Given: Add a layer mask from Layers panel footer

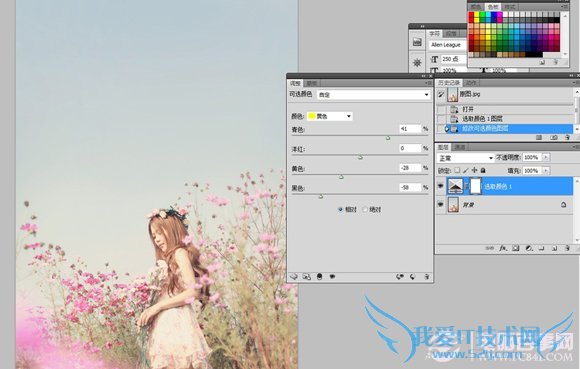Looking at the screenshot, I should pyautogui.click(x=516, y=248).
